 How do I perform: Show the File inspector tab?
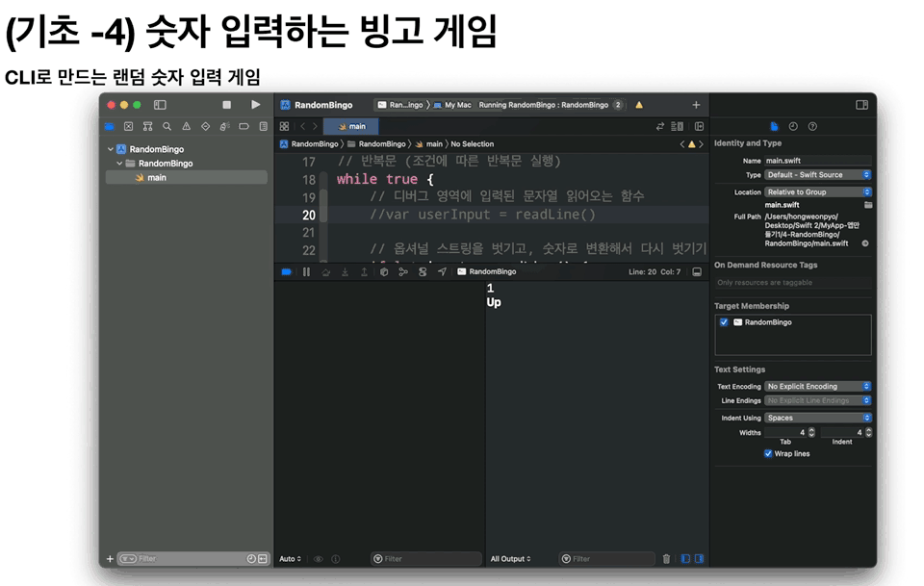tap(774, 126)
